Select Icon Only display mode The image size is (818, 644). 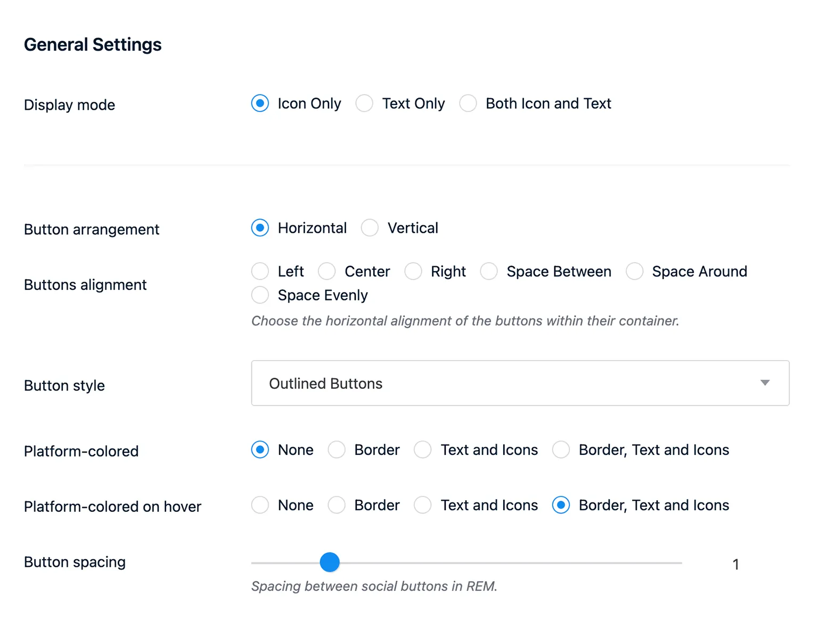click(260, 103)
